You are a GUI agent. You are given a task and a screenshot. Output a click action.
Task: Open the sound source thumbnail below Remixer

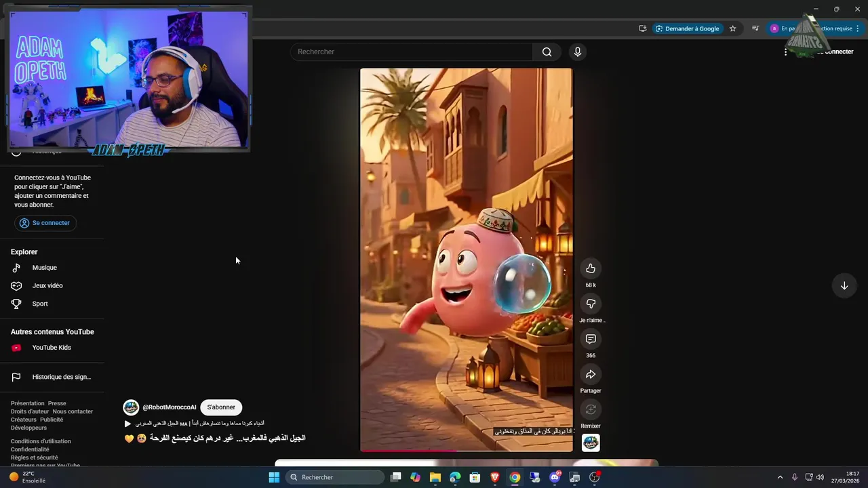click(591, 443)
